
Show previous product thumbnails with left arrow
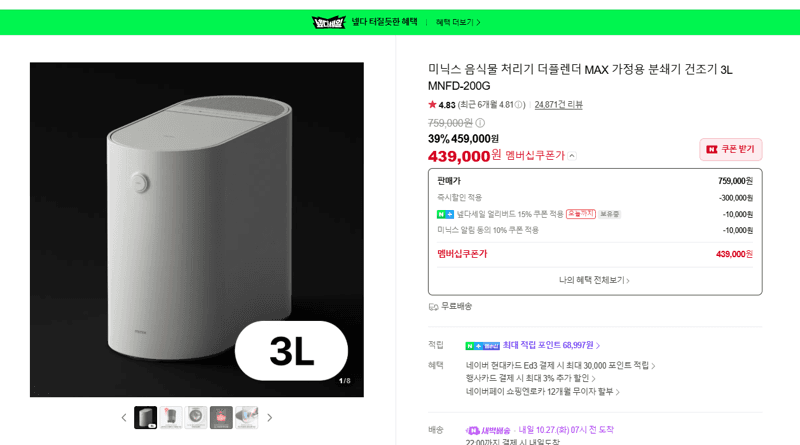[x=124, y=417]
